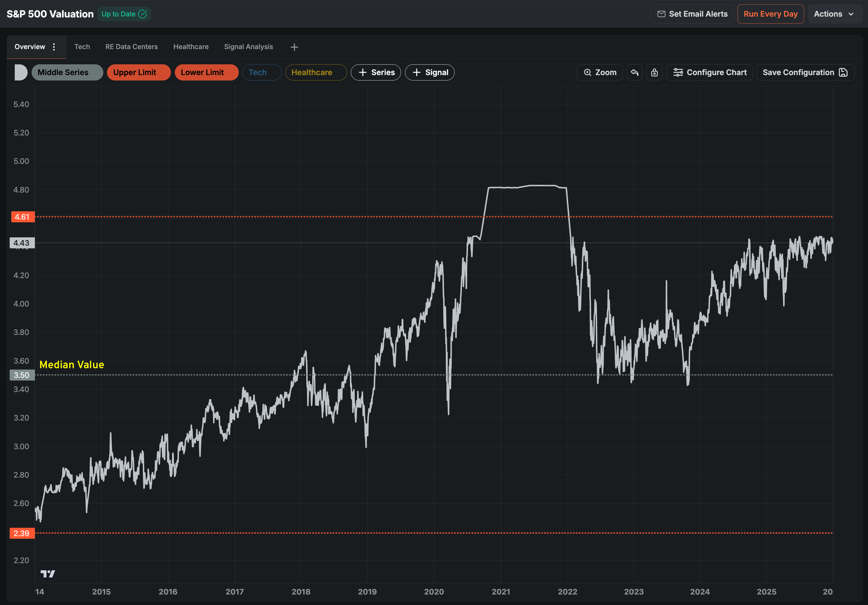This screenshot has height=605, width=868.
Task: Click the undo arrow icon
Action: pyautogui.click(x=634, y=73)
